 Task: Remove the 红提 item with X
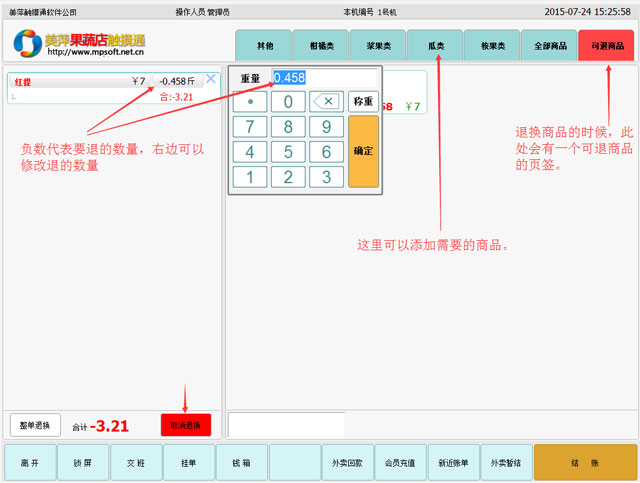tap(210, 79)
